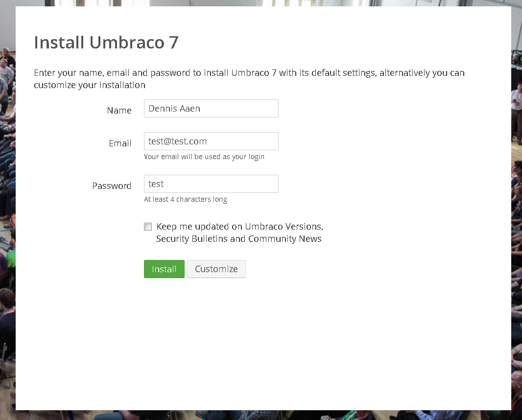Click the Email field label
Image resolution: width=522 pixels, height=420 pixels.
[120, 143]
